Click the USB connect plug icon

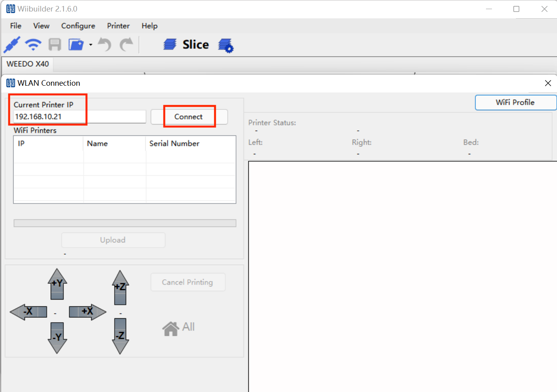tap(12, 44)
